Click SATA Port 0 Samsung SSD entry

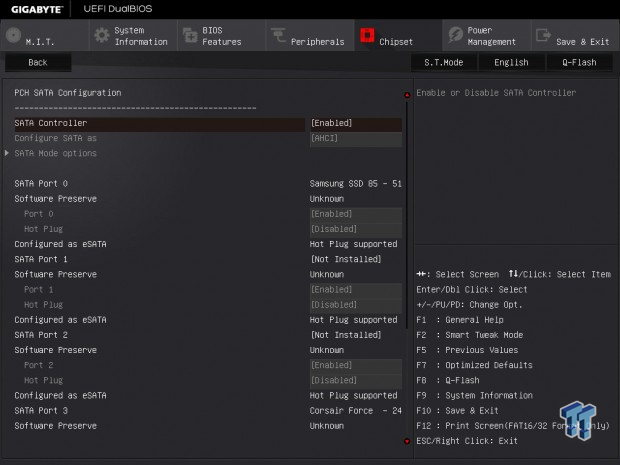[x=356, y=184]
